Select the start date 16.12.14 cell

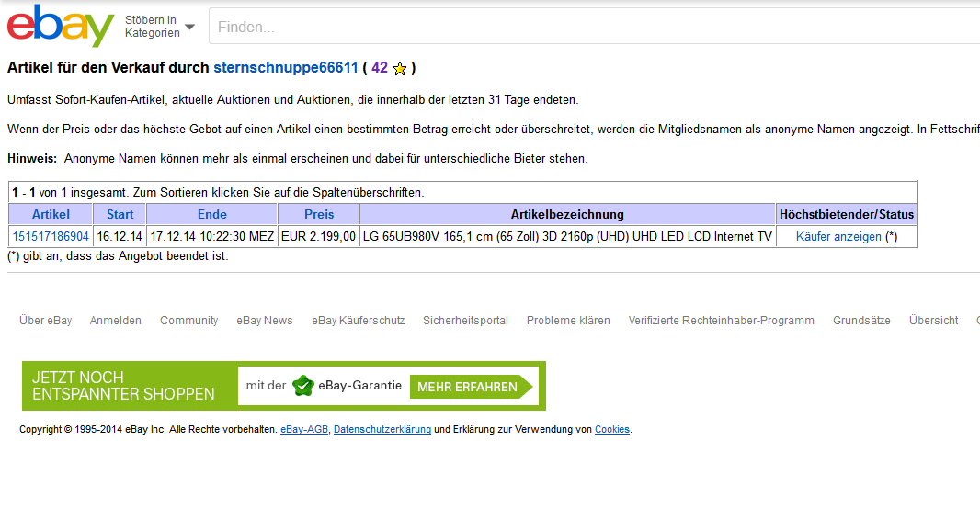click(120, 236)
